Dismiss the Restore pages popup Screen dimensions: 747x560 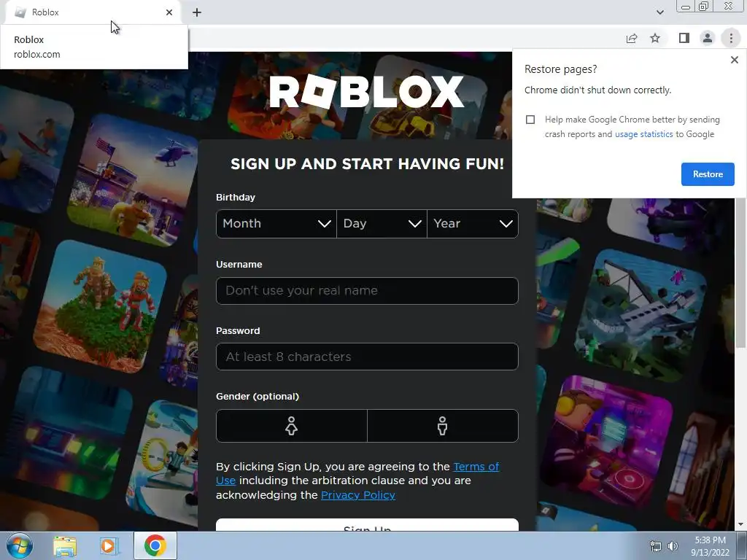(x=734, y=60)
